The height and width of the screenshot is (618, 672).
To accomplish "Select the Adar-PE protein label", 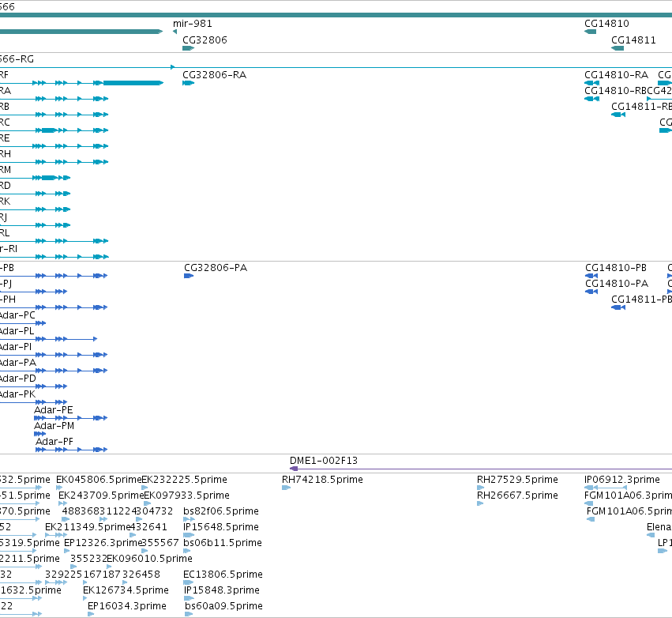I will [x=54, y=410].
